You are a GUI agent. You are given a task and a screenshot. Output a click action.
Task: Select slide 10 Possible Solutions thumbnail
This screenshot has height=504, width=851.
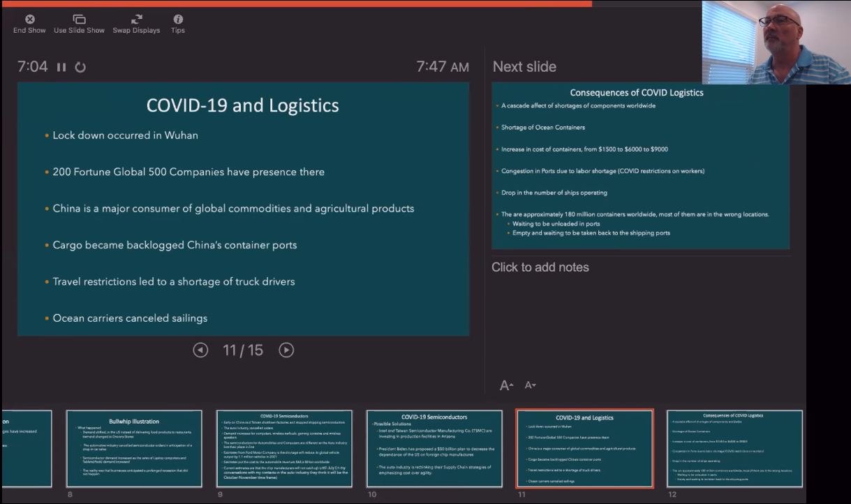[434, 448]
